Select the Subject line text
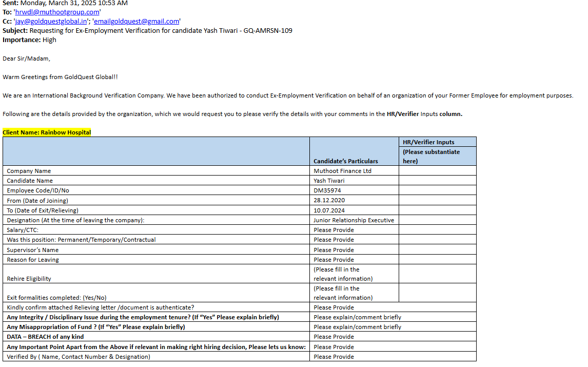 click(x=147, y=30)
